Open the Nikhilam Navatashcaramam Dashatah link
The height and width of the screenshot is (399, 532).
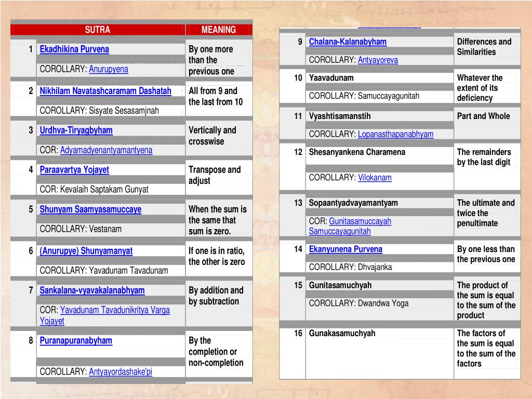click(x=105, y=91)
